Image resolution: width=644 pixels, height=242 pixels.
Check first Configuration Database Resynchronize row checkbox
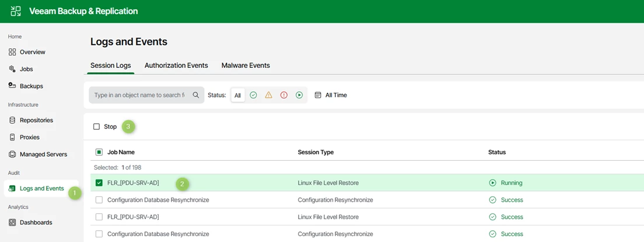click(x=99, y=200)
